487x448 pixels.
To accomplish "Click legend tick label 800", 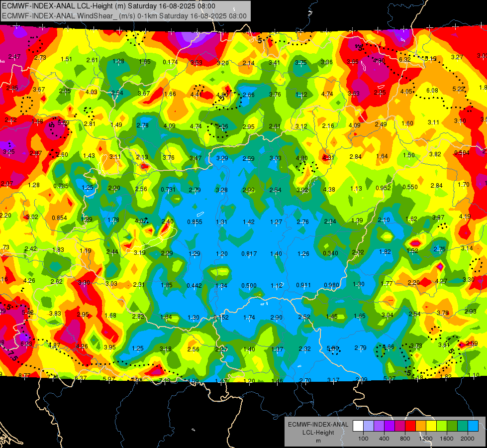I will [x=405, y=439].
